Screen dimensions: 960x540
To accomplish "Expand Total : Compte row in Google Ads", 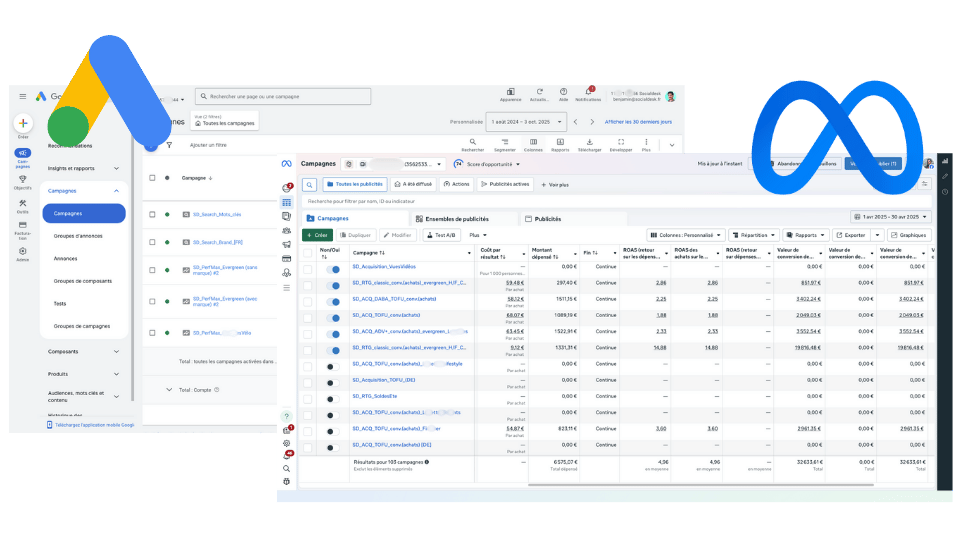I will coord(169,389).
